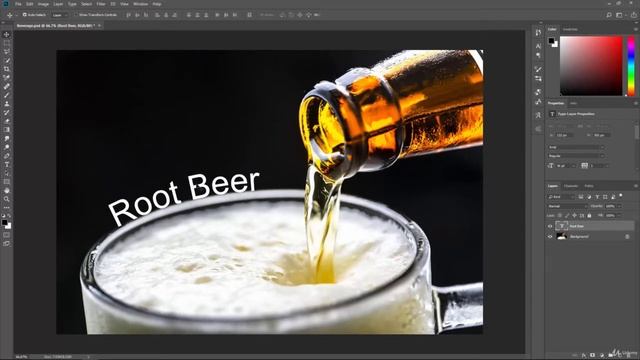Viewport: 640px width, 360px height.
Task: Switch to the Swatches tab
Action: click(570, 29)
